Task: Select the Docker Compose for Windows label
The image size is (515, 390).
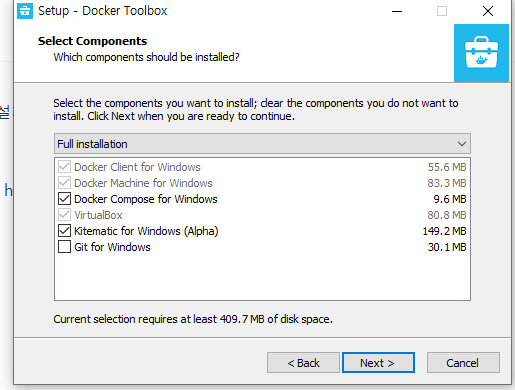Action: (x=146, y=199)
